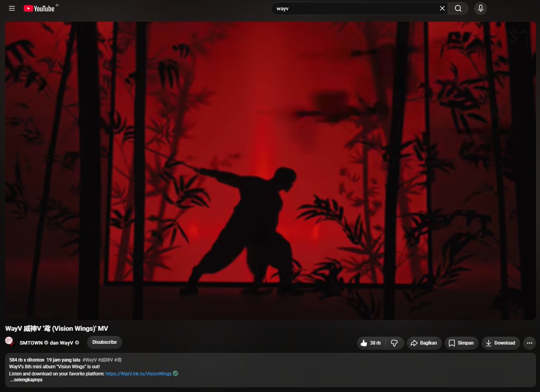Open the SMTOWN channel avatar
The image size is (540, 392).
click(x=10, y=342)
